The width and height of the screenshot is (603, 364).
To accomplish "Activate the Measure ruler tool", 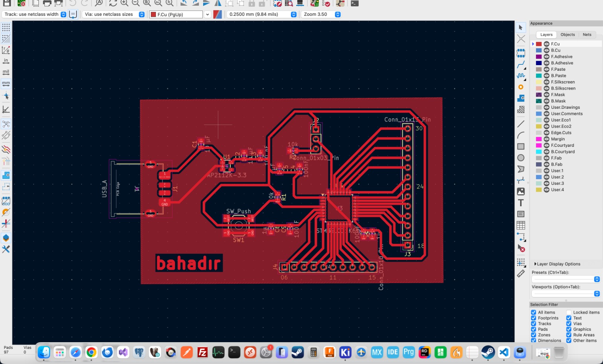I will [x=521, y=274].
